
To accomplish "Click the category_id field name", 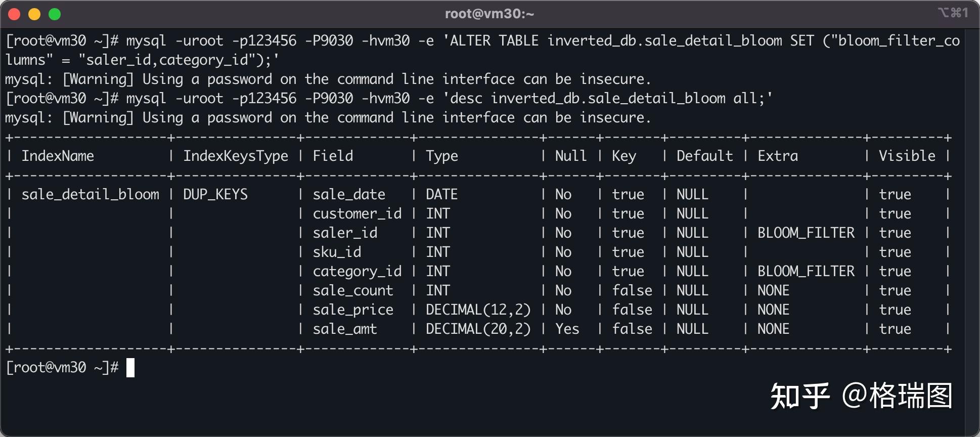I will tap(357, 272).
